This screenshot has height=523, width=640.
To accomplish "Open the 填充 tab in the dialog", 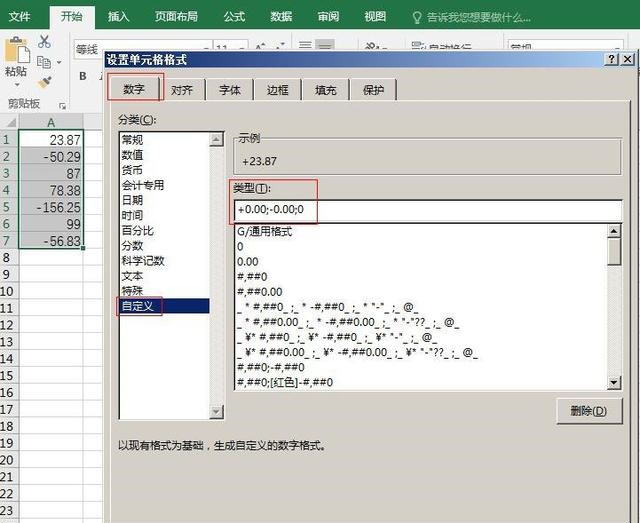I will [x=325, y=90].
